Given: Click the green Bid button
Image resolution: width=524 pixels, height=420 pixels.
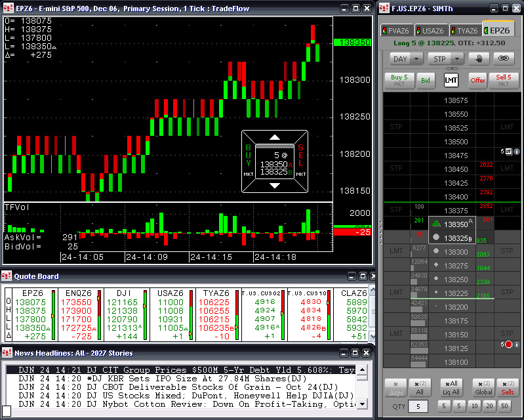Looking at the screenshot, I should coord(426,80).
